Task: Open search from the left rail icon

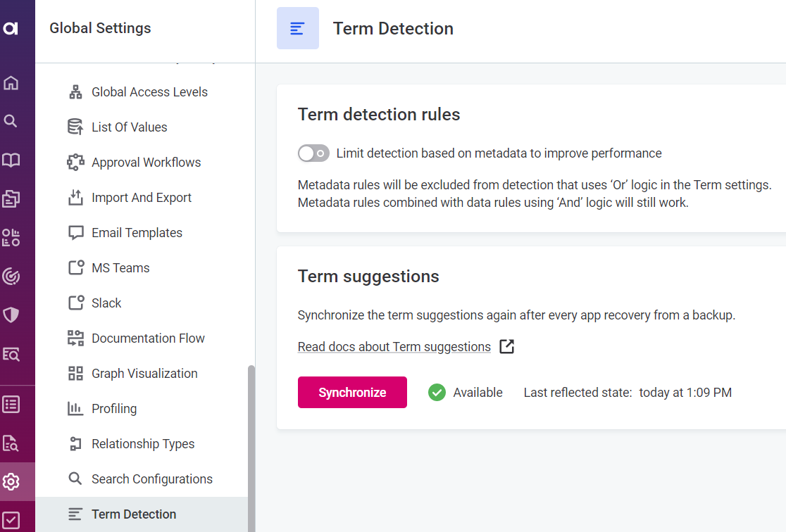Action: click(11, 121)
